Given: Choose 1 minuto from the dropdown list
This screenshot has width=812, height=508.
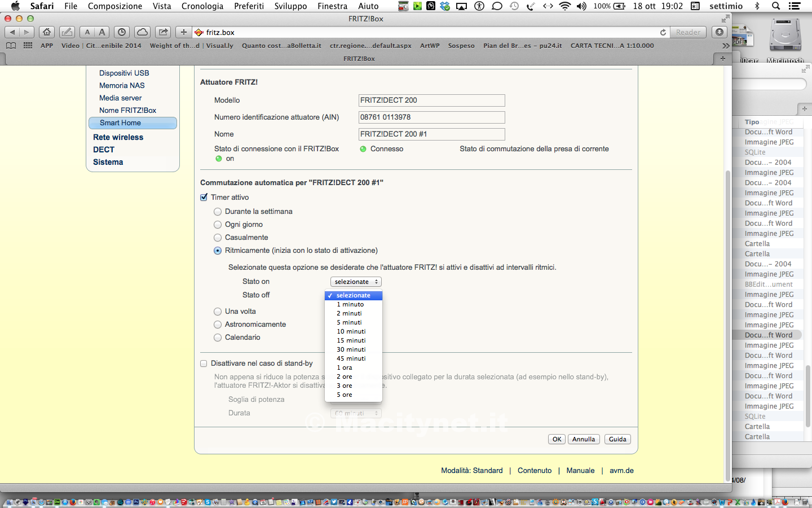Looking at the screenshot, I should pos(354,304).
